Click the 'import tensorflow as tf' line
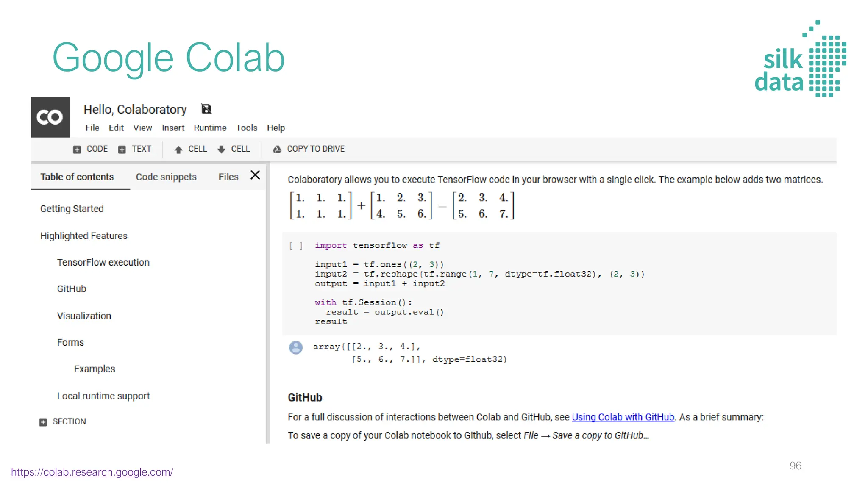Screen dimensions: 868x488 (x=377, y=246)
